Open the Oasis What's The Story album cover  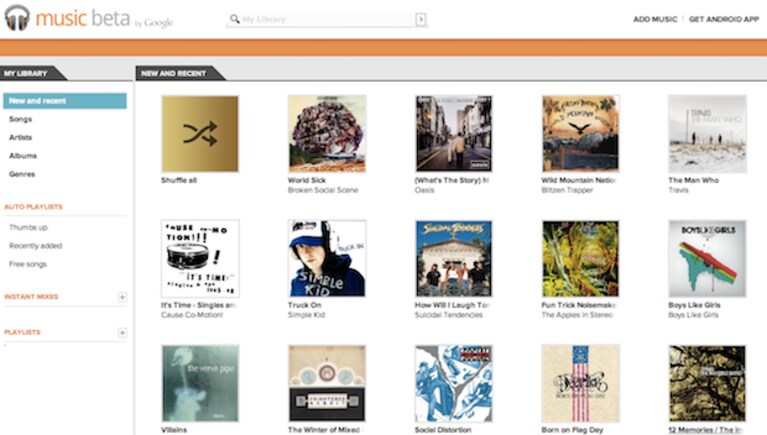(x=453, y=134)
